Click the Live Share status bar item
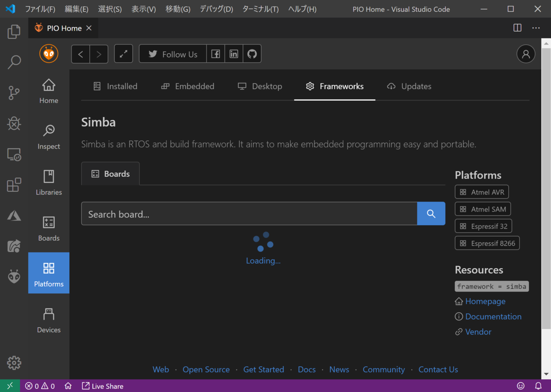This screenshot has width=551, height=392. pos(102,386)
